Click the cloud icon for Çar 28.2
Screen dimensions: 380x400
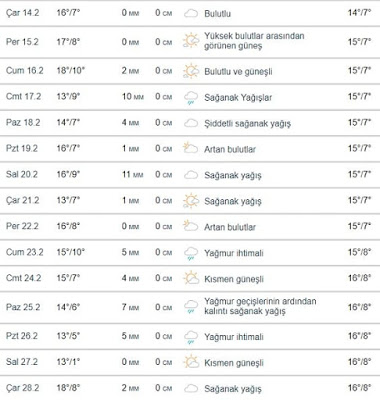click(191, 388)
